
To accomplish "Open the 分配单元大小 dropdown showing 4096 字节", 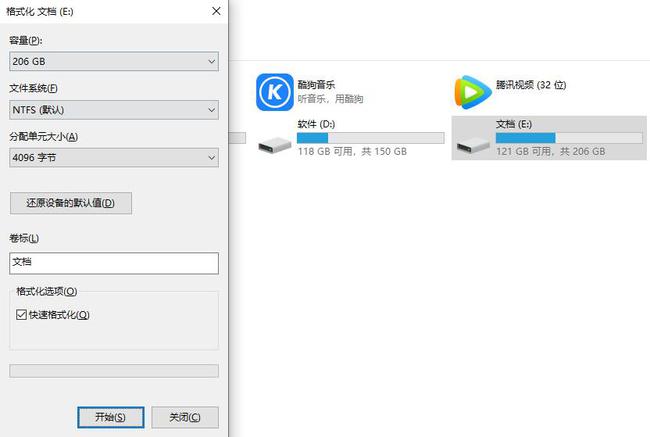I will click(x=114, y=158).
